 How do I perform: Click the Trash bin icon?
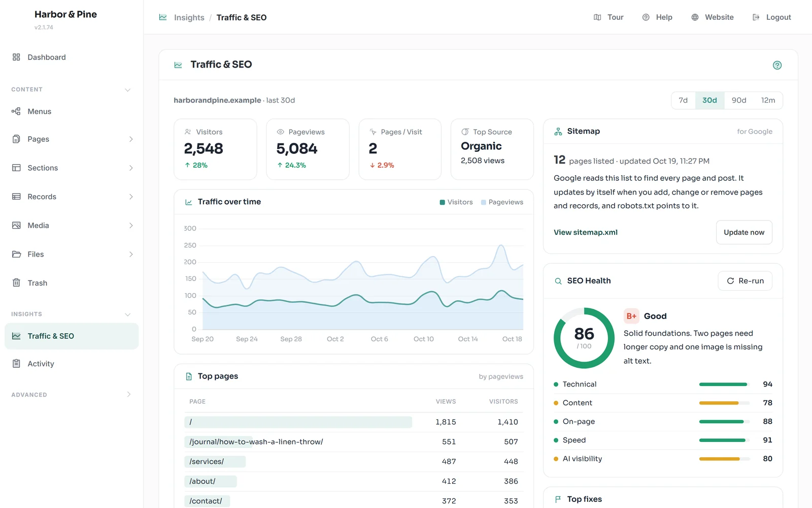click(x=16, y=283)
